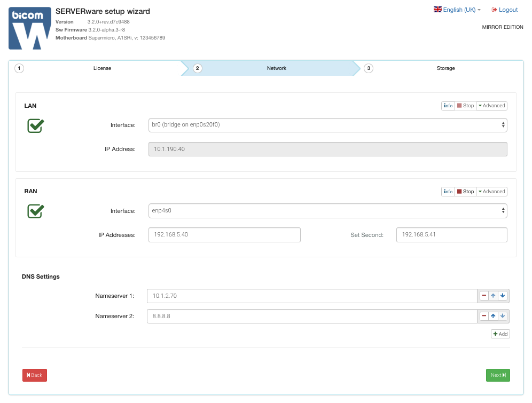
Task: Click the SERVERware setup wizard title
Action: tap(103, 11)
